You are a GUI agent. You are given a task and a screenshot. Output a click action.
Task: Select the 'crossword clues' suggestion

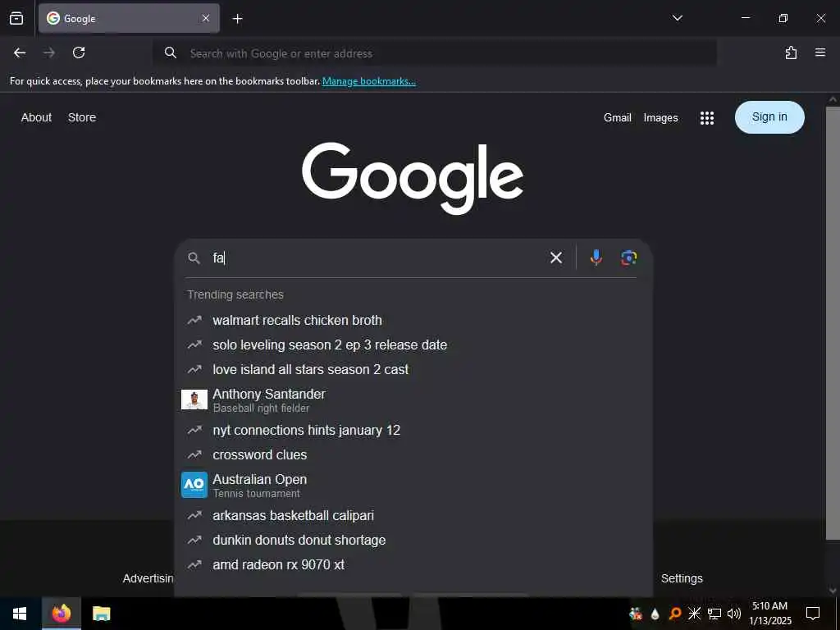[413, 454]
